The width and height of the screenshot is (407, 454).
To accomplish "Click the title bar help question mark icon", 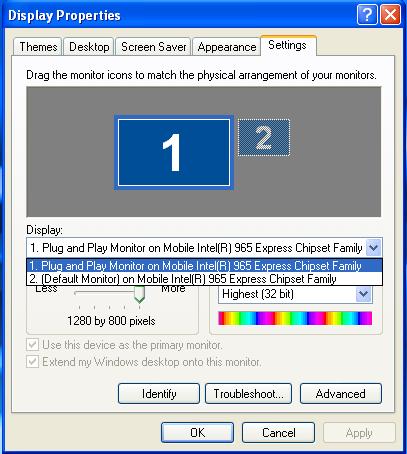I will click(x=367, y=15).
